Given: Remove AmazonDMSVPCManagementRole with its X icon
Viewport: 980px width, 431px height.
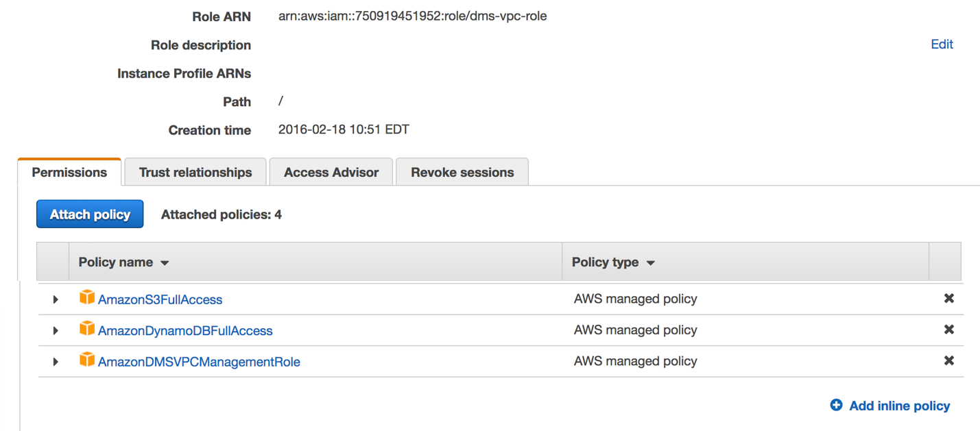Looking at the screenshot, I should point(949,360).
